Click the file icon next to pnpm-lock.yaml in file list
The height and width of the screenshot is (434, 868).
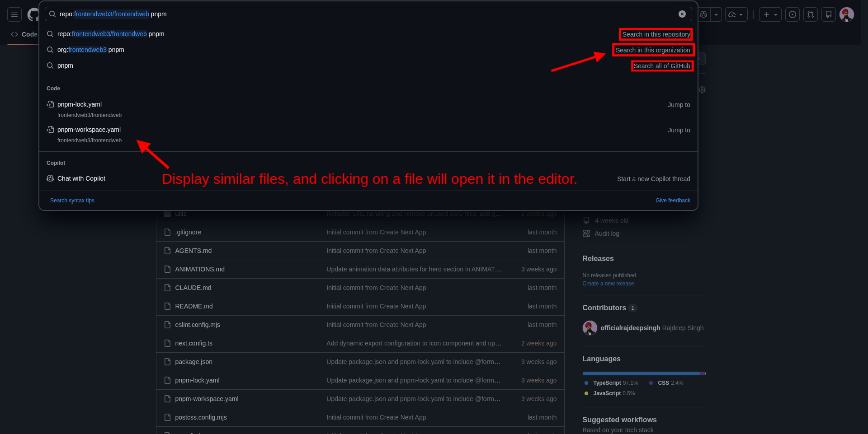(x=167, y=380)
